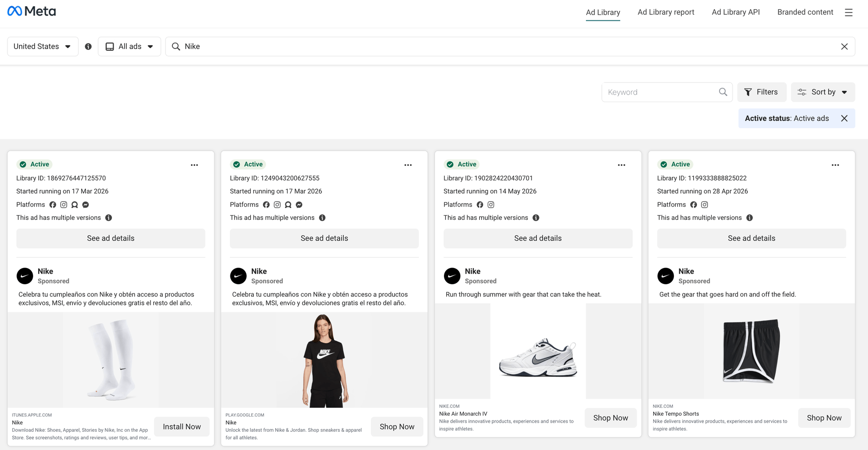The height and width of the screenshot is (450, 868).
Task: Click Active badge on ad 1869276447125570
Action: point(35,164)
